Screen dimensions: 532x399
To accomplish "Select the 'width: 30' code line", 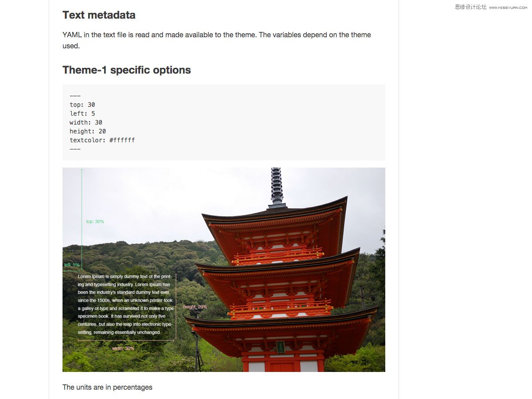I will click(x=86, y=122).
